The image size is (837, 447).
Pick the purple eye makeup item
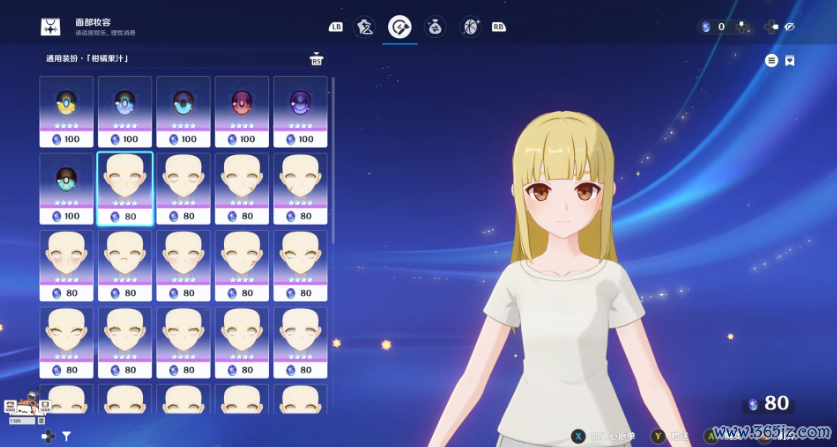pos(299,106)
